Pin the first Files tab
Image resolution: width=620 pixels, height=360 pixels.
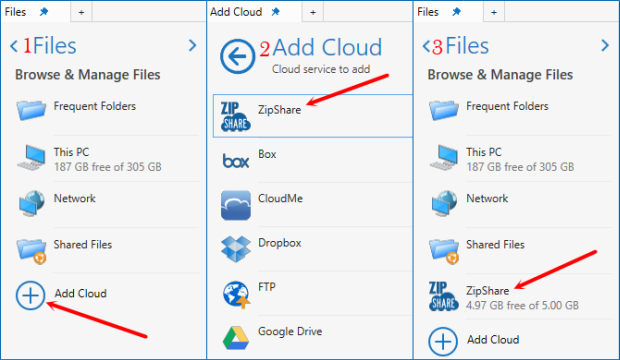click(44, 12)
